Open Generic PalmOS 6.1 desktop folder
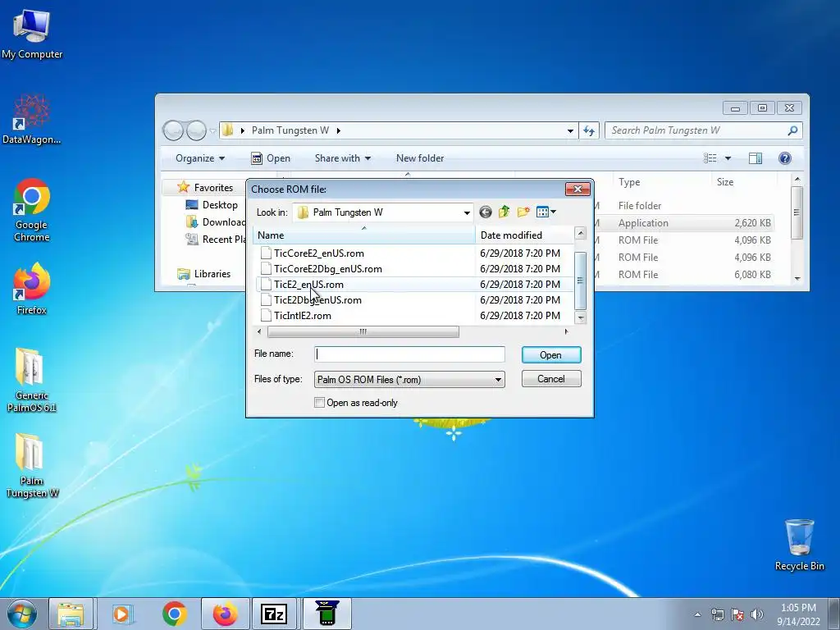This screenshot has width=840, height=630. [x=32, y=379]
